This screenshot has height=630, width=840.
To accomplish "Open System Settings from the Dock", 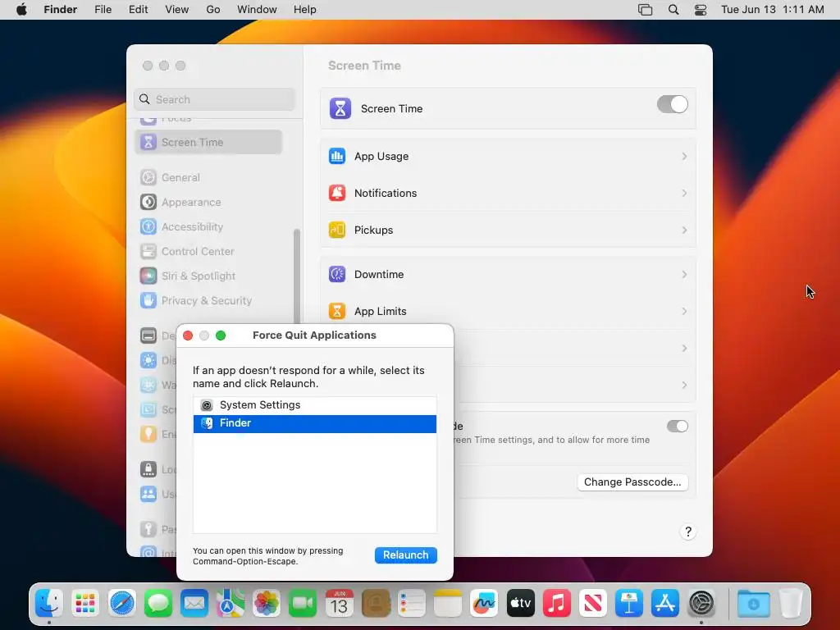I will click(x=701, y=604).
